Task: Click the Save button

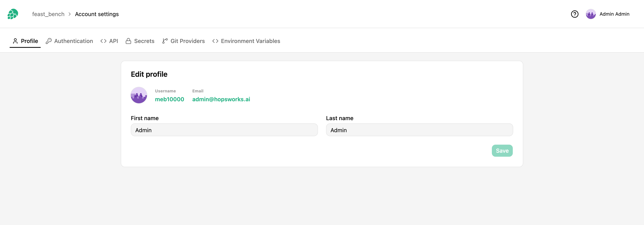Action: click(502, 151)
